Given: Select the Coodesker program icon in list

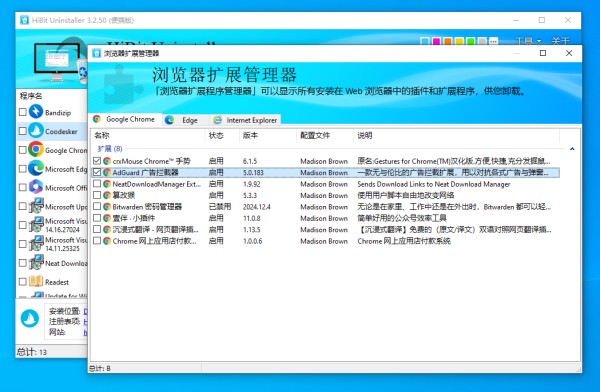Looking at the screenshot, I should [36, 131].
